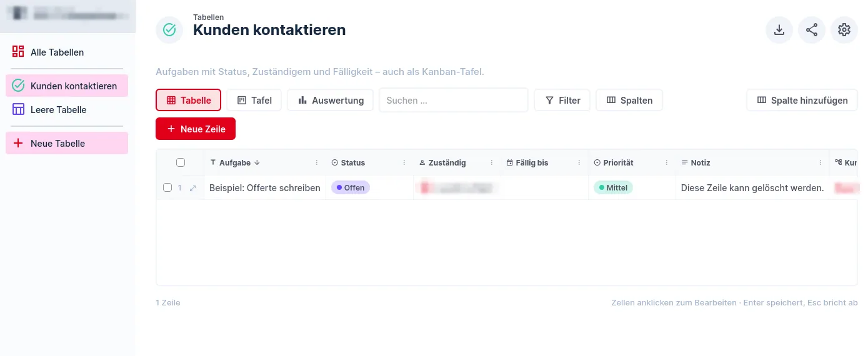Click the 1 Zeile row count text
868x356 pixels.
168,302
